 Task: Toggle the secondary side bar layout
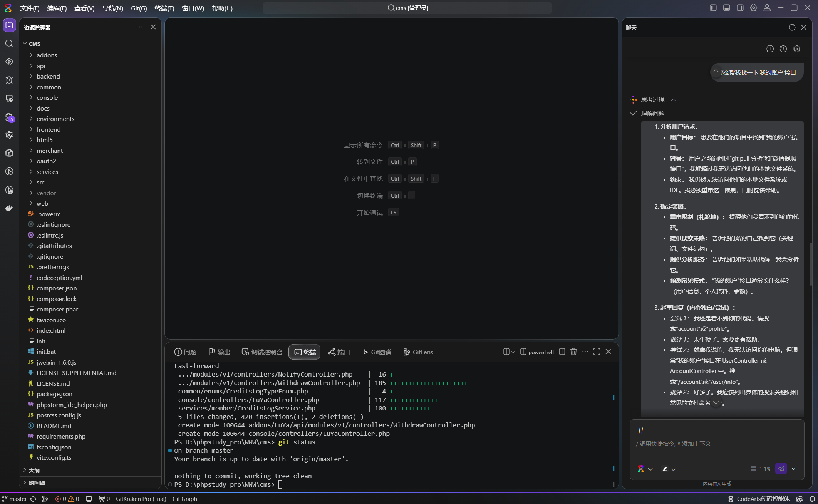coord(740,8)
